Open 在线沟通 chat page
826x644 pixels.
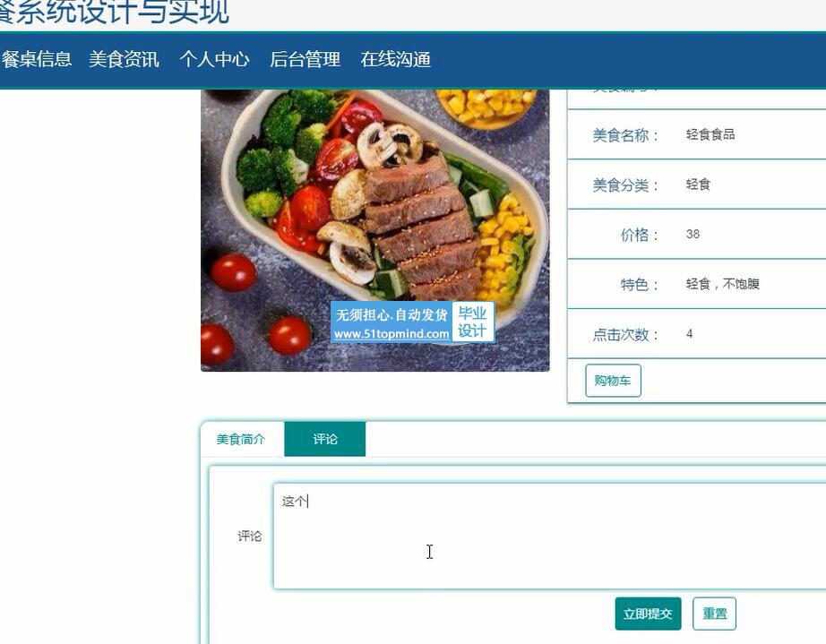tap(396, 59)
